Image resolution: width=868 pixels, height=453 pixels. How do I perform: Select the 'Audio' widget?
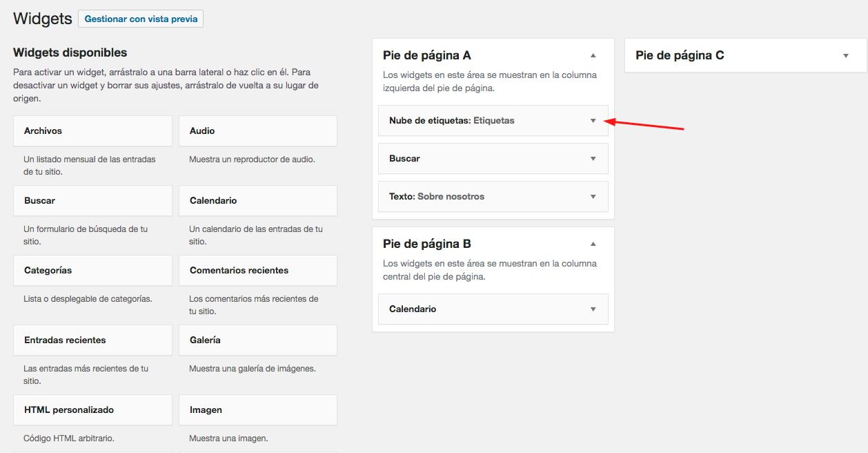click(257, 131)
